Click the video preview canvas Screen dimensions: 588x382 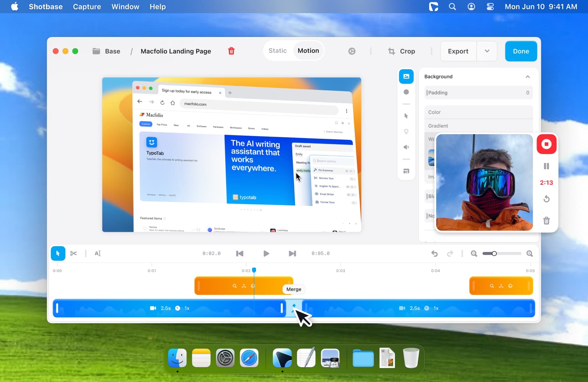(x=232, y=155)
